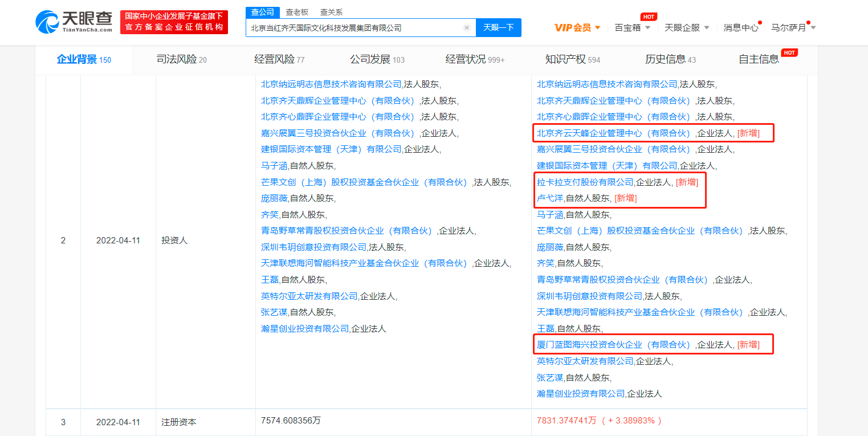This screenshot has height=436, width=868.
Task: Click the HOT badge on 百宝箱
Action: 648,17
